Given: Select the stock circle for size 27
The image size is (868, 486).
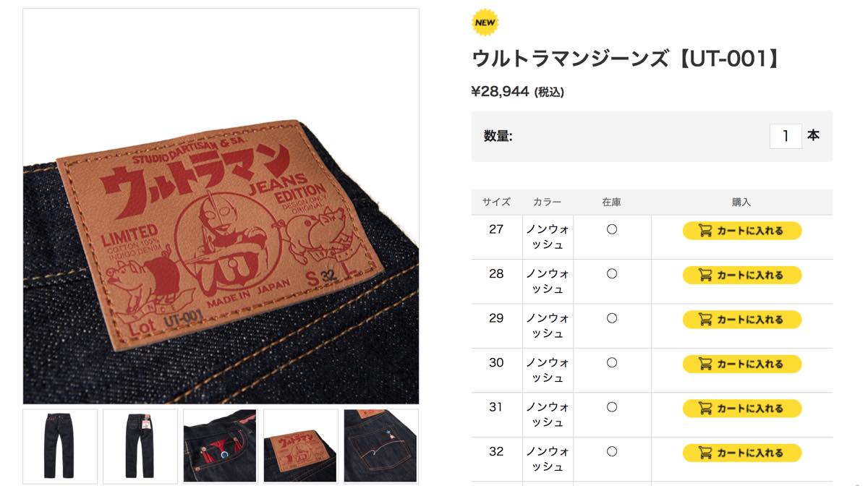Looking at the screenshot, I should (x=612, y=229).
